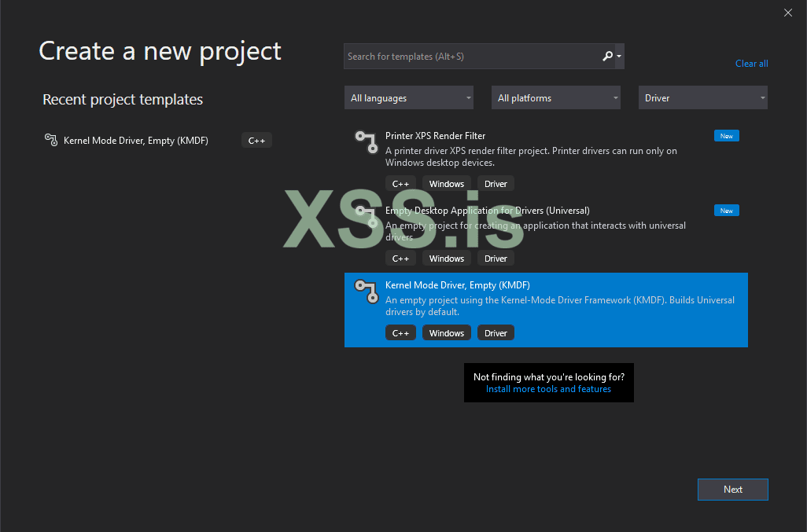Click the C++ tag beside recent template
Image resolution: width=807 pixels, height=532 pixels.
point(257,141)
